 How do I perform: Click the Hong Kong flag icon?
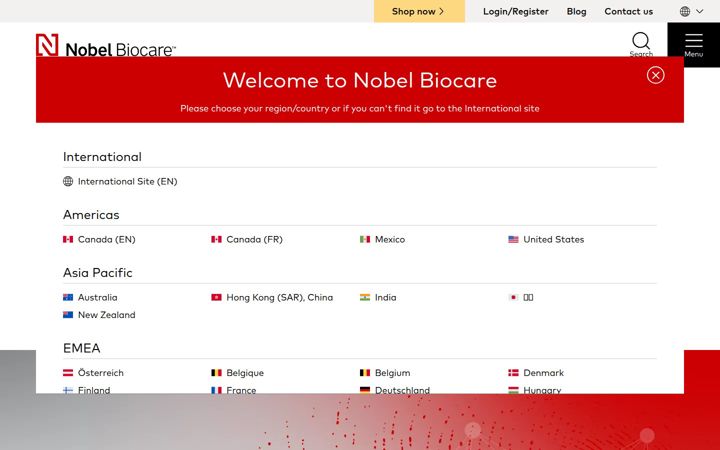[x=216, y=297]
